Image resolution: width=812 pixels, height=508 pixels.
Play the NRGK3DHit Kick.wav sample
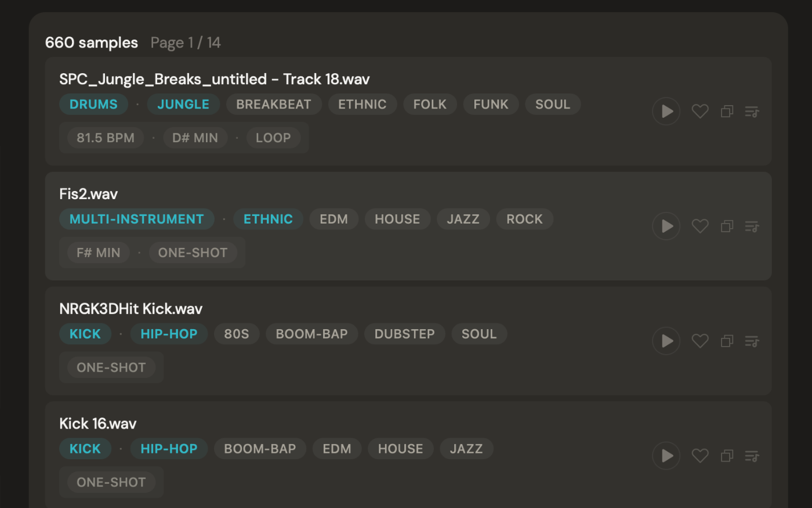pos(666,341)
